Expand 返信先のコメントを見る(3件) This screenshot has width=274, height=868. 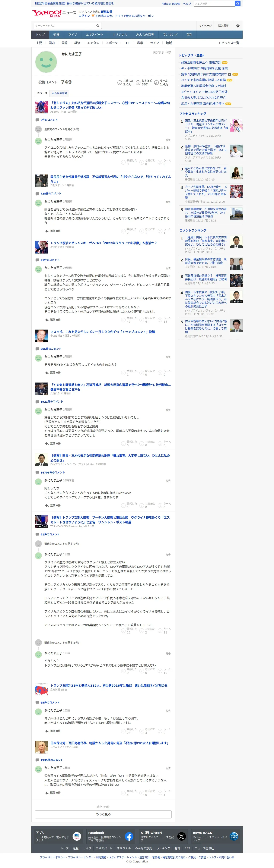62,544
